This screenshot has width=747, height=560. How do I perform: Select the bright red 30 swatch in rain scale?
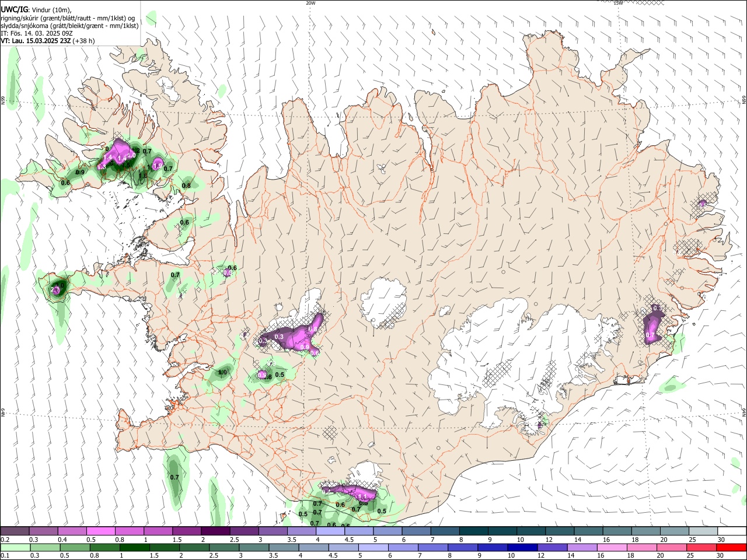[731, 547]
